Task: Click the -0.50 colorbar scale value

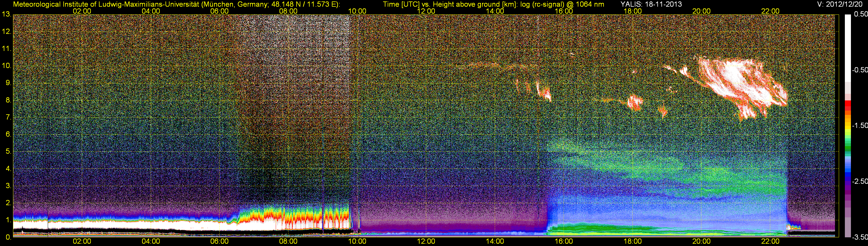Action: click(x=860, y=70)
